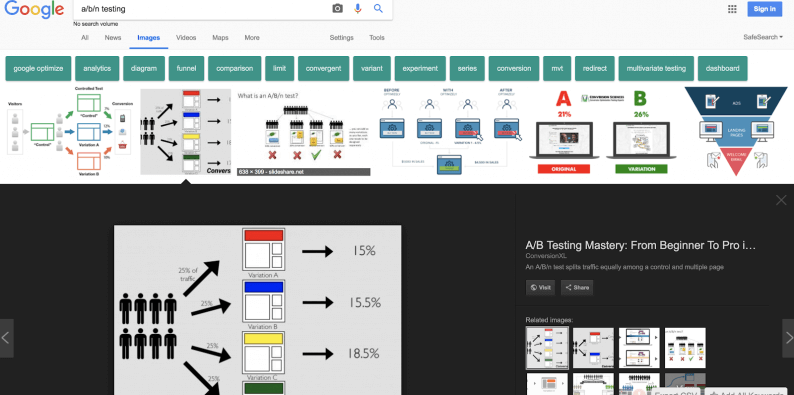794x395 pixels.
Task: Click the microphone voice search icon
Action: pyautogui.click(x=358, y=9)
